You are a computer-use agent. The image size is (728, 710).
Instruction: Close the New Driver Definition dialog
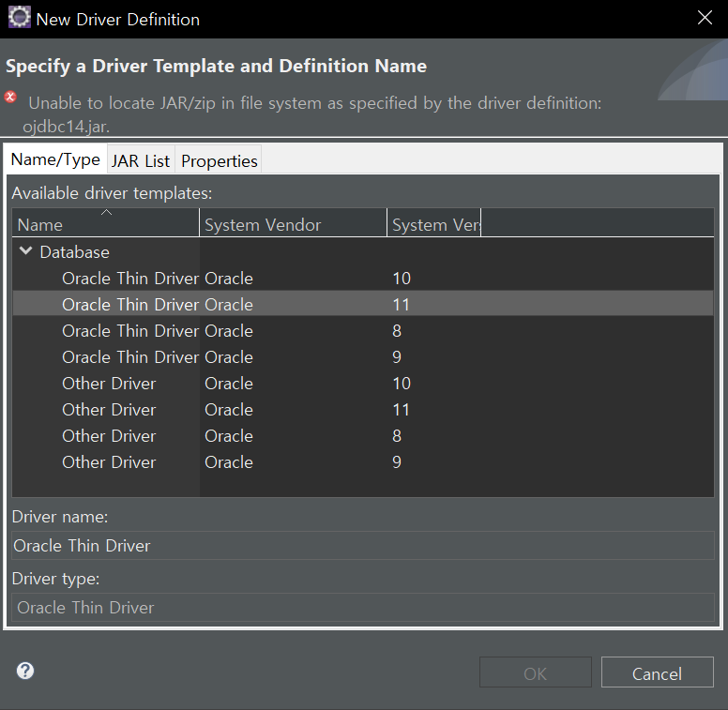click(705, 18)
